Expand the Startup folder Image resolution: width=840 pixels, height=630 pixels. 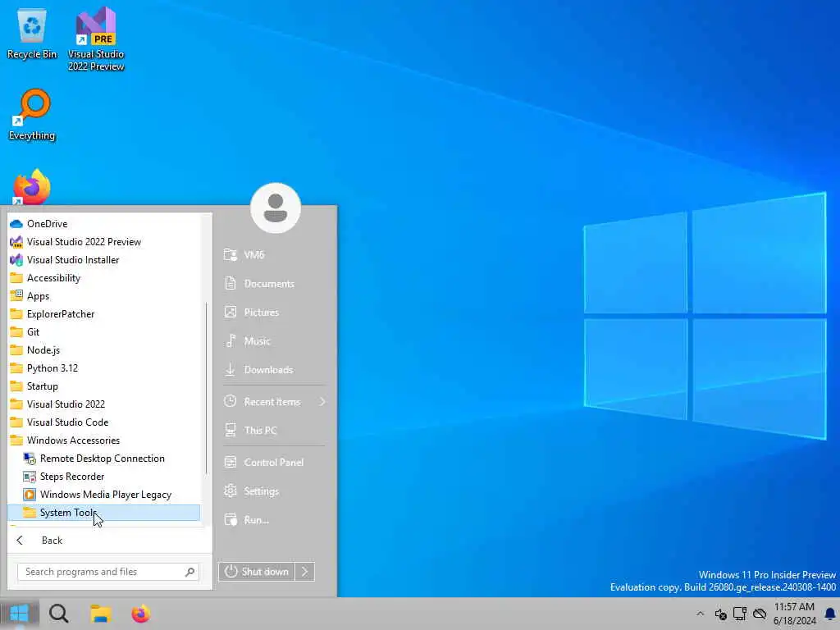pos(104,386)
